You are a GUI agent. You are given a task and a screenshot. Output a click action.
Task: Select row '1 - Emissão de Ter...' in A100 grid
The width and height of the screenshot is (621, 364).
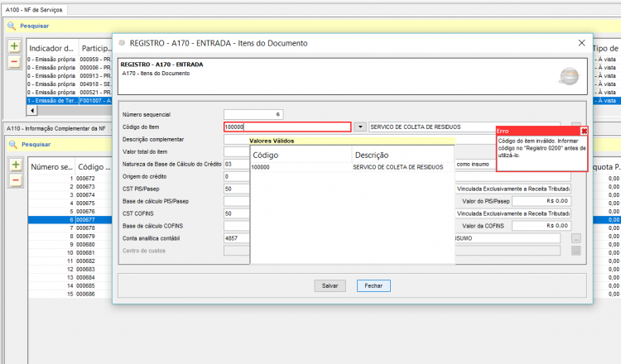(x=69, y=101)
